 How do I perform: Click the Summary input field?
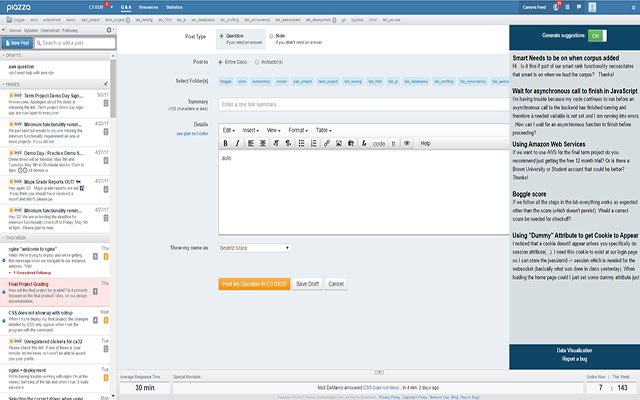pos(363,104)
